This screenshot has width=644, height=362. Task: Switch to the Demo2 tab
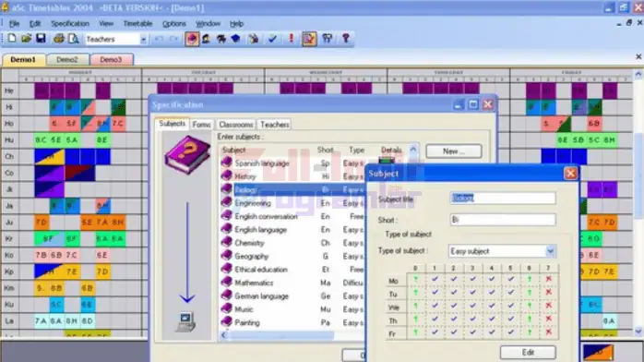click(67, 60)
